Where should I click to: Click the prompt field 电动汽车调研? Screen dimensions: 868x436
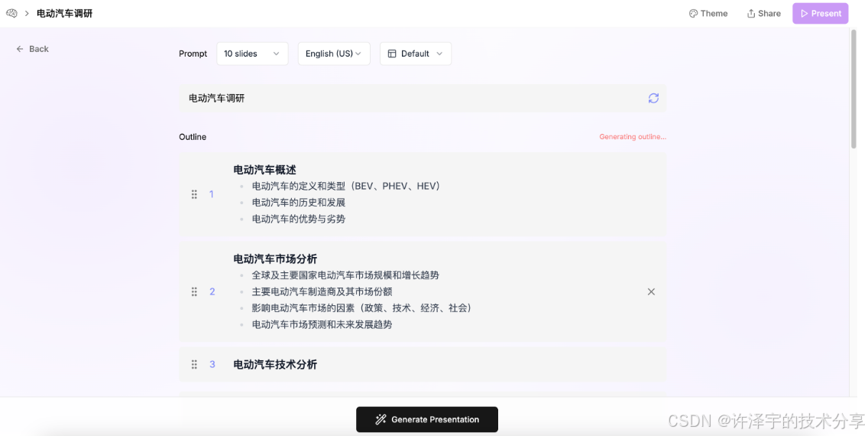pyautogui.click(x=423, y=98)
